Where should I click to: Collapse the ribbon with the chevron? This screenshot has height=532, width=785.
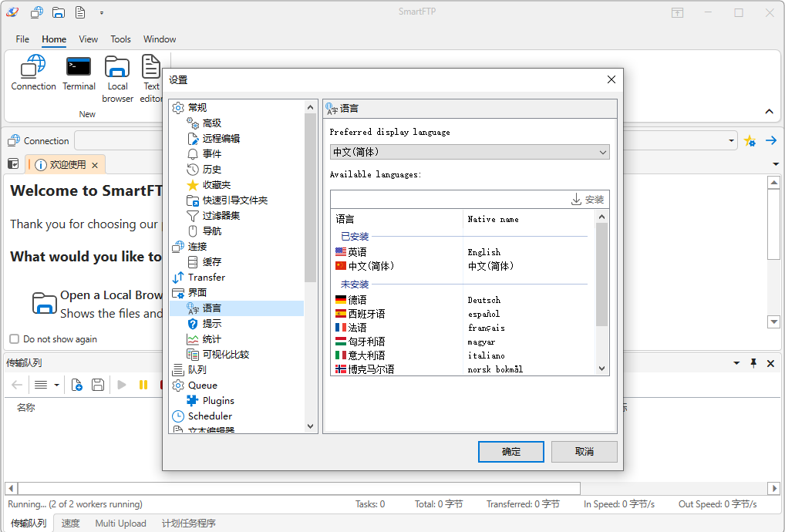coord(769,111)
